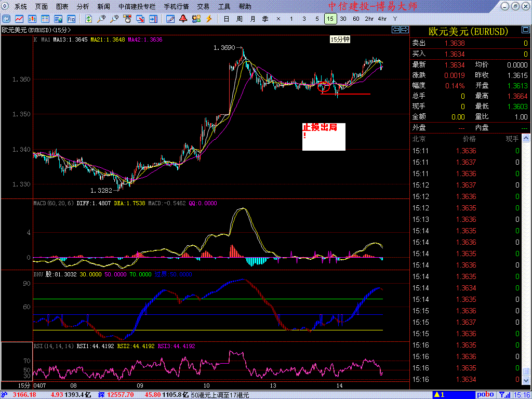Open the 页面 menu
This screenshot has width=532, height=399.
point(42,6)
